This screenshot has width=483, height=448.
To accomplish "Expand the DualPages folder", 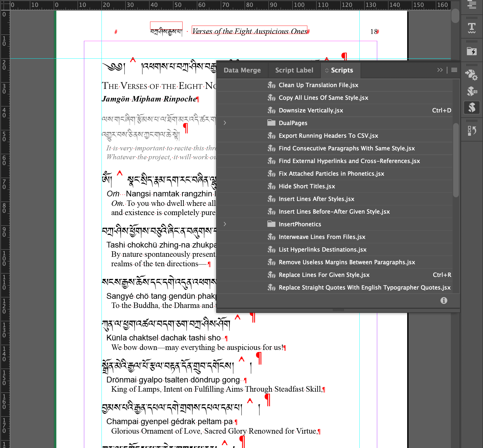I will [x=225, y=123].
